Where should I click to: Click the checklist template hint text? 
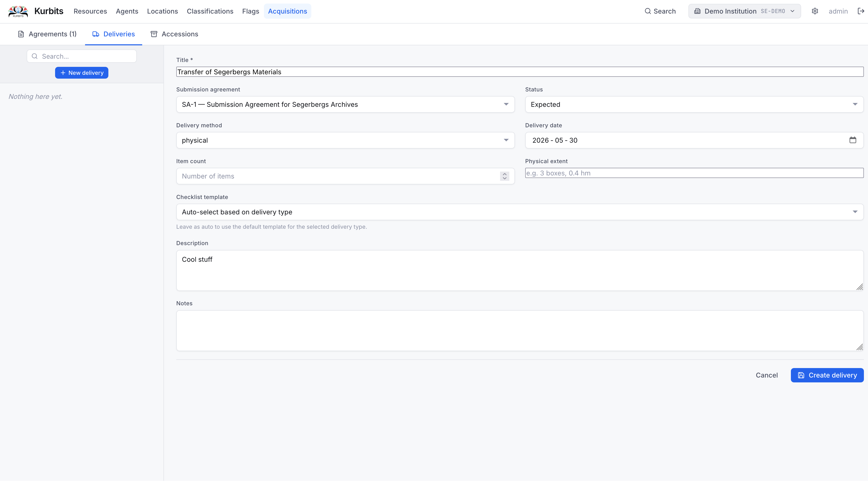tap(272, 227)
